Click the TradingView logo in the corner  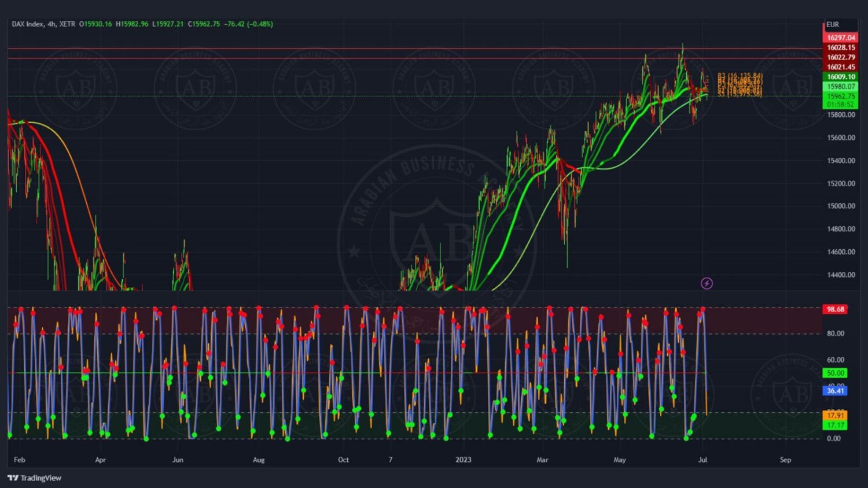pyautogui.click(x=35, y=478)
